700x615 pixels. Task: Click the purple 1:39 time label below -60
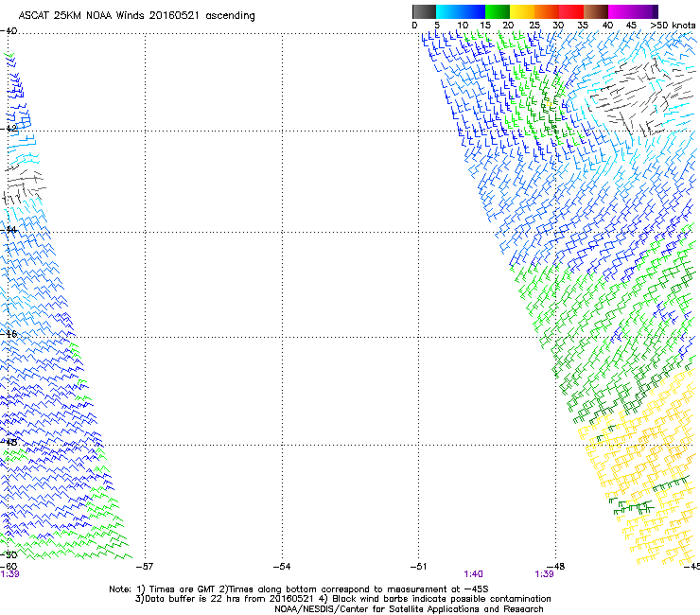9,574
